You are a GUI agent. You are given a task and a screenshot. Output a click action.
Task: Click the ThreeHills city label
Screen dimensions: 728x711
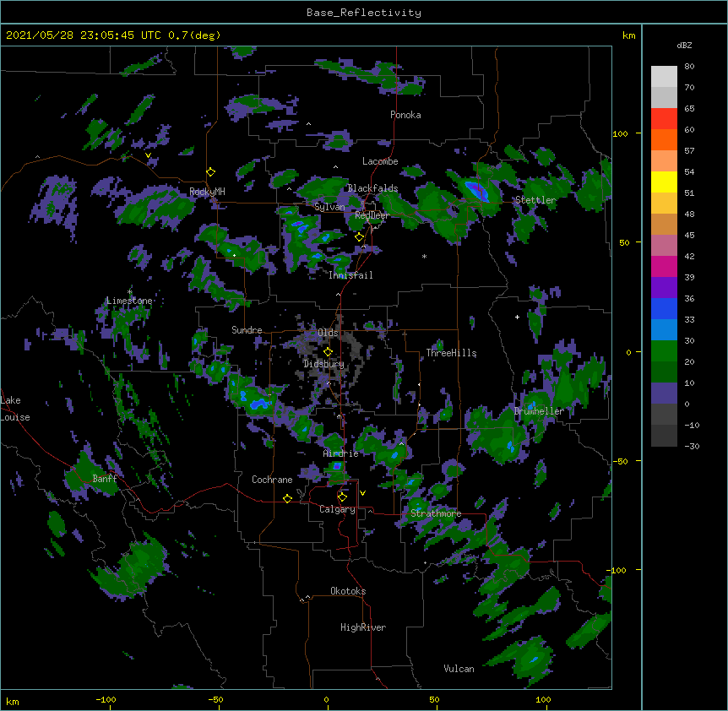pos(451,353)
